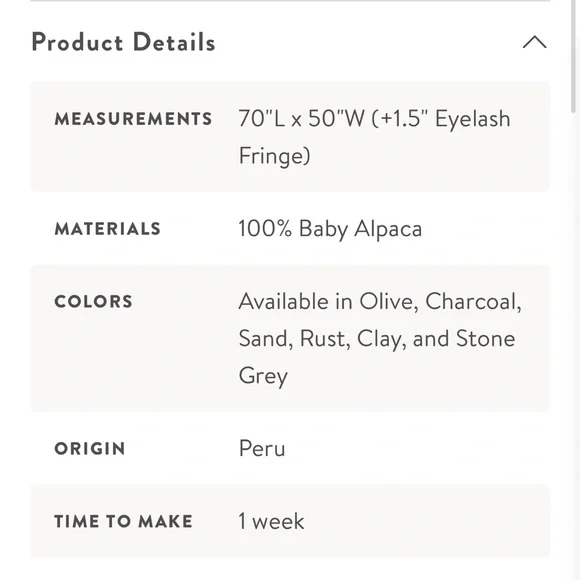
Task: Click the 1 week value
Action: click(x=272, y=522)
